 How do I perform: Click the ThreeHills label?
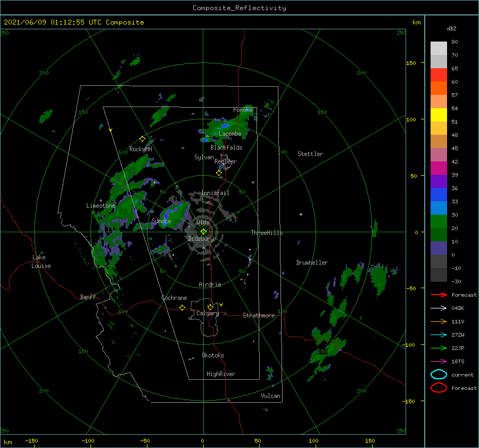[x=267, y=233]
